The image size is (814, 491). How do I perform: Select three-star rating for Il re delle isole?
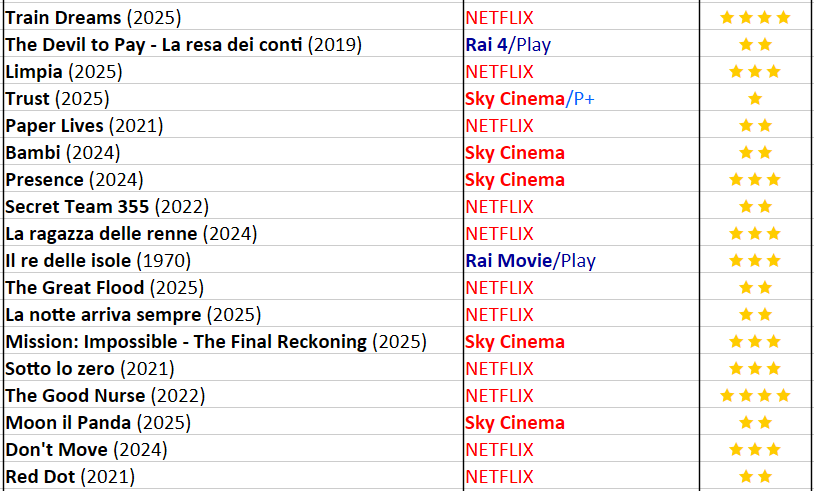pos(755,261)
